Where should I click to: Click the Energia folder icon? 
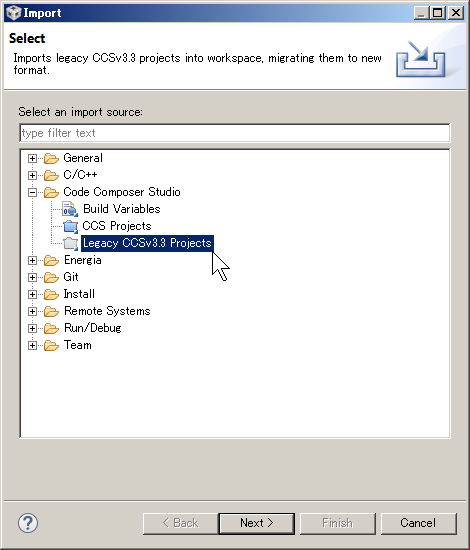click(51, 261)
